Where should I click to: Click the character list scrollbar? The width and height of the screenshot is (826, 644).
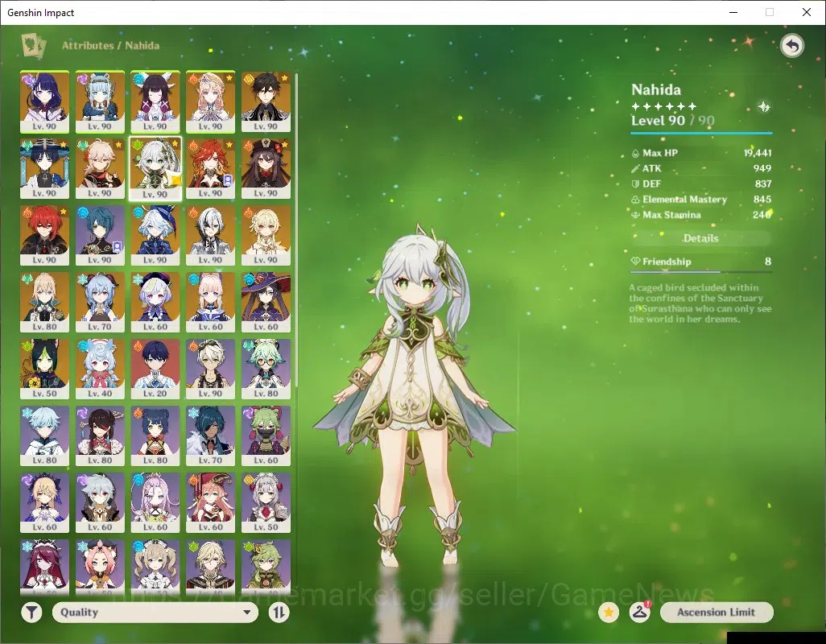(296, 229)
